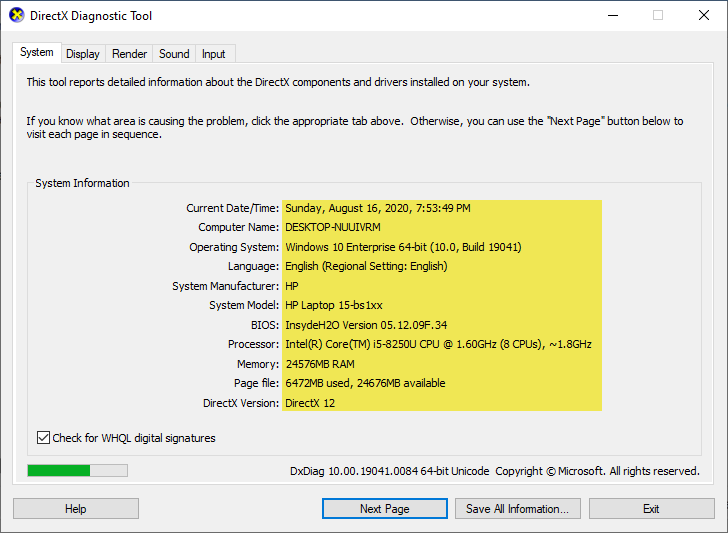This screenshot has height=533, width=728.
Task: Click the green progress bar
Action: 78,471
